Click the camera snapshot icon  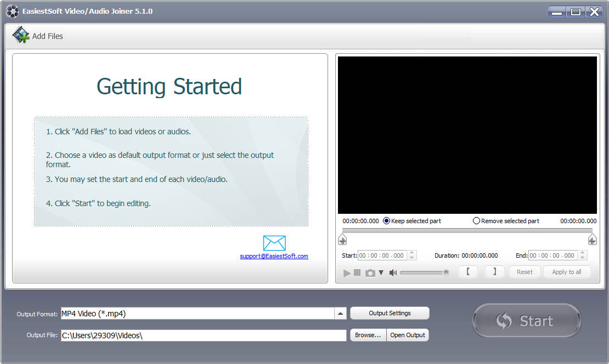click(370, 272)
